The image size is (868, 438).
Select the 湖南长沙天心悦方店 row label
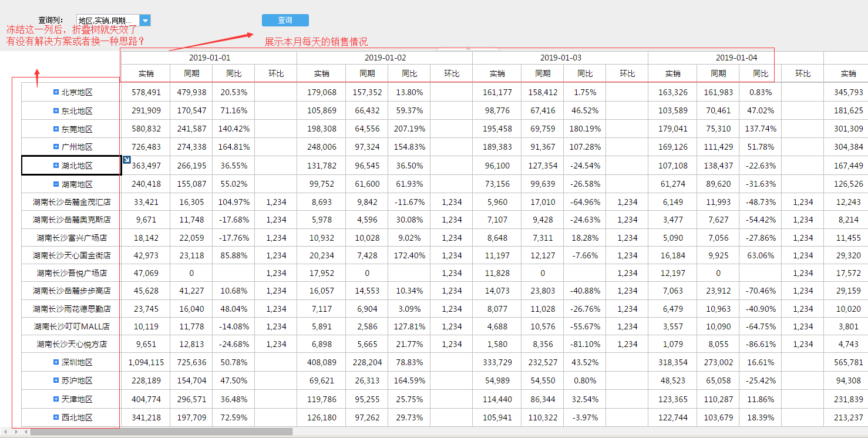point(72,344)
